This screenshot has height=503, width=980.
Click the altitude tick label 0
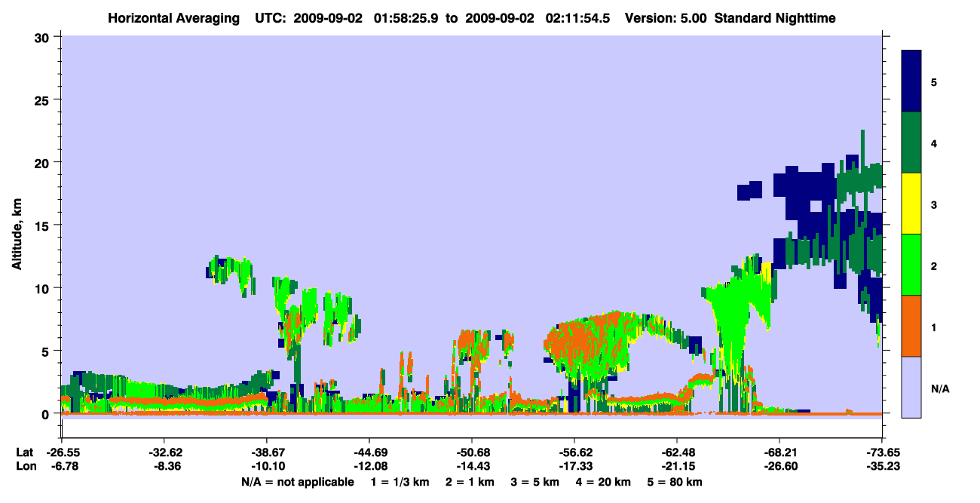pyautogui.click(x=47, y=413)
